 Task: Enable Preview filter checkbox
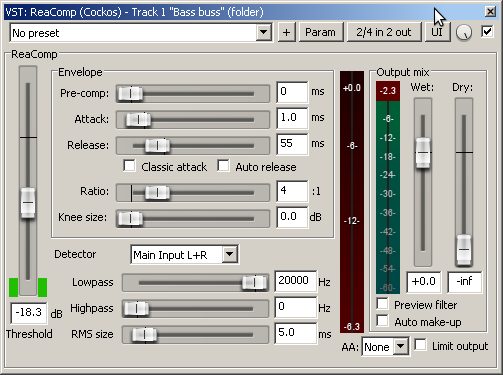point(382,304)
